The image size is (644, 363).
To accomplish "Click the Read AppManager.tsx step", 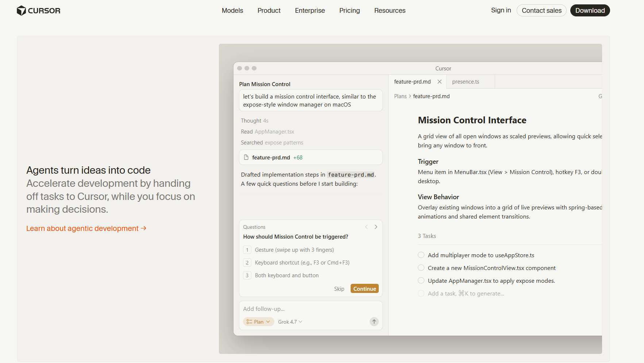I will 267,132.
